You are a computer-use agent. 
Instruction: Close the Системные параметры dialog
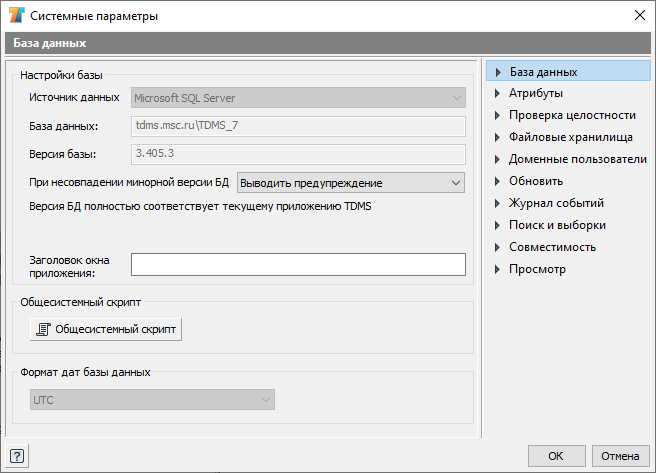(640, 15)
